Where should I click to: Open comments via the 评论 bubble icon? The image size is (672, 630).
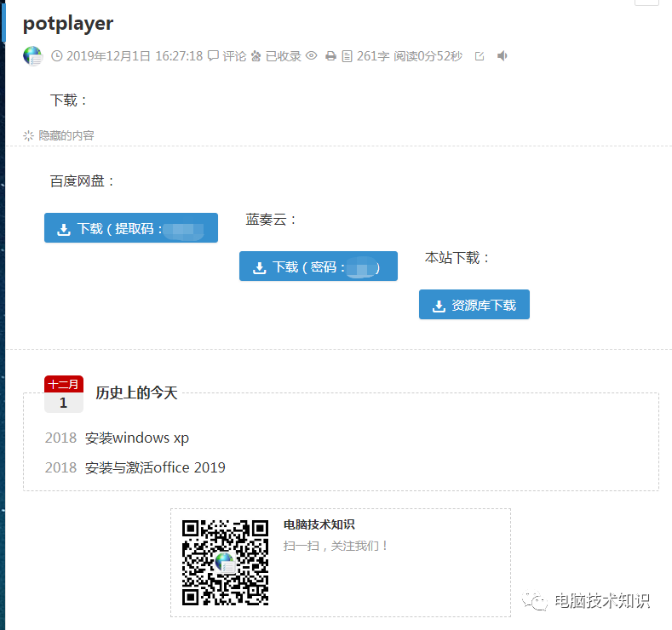tap(213, 56)
